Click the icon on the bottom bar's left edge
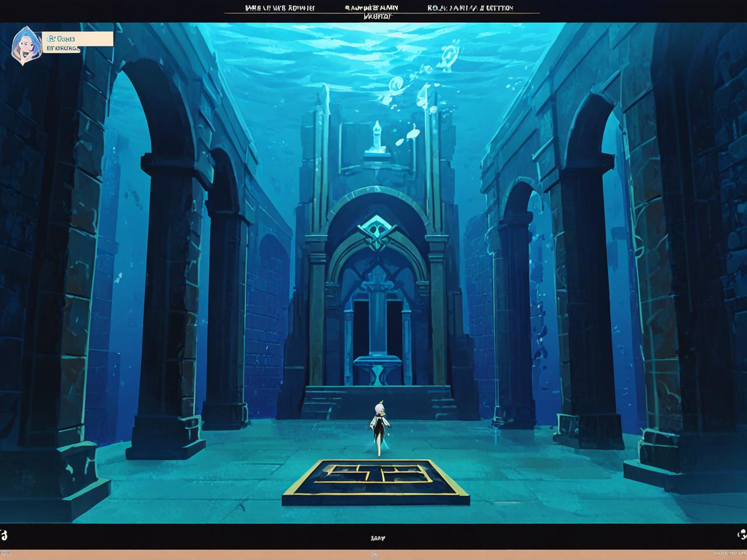 [4, 535]
